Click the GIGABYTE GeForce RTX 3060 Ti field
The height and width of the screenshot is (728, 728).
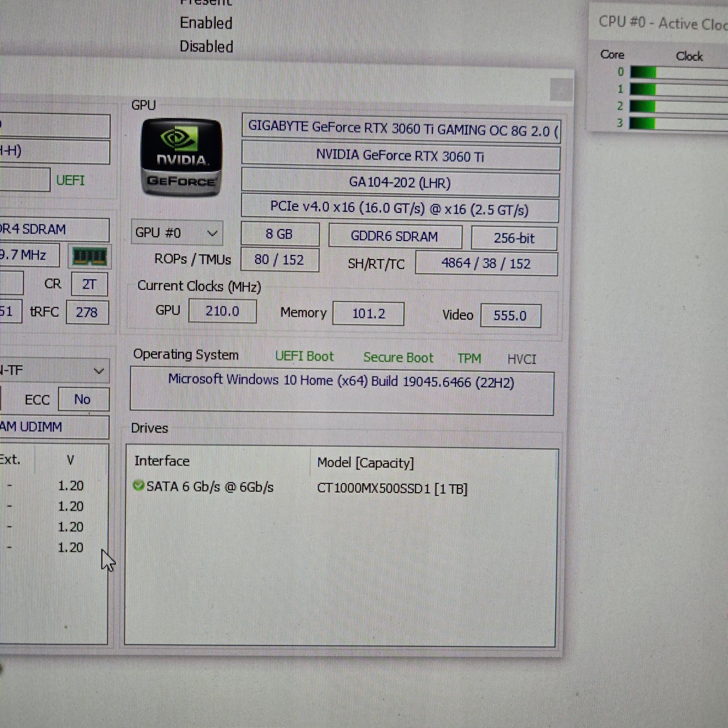[x=401, y=129]
